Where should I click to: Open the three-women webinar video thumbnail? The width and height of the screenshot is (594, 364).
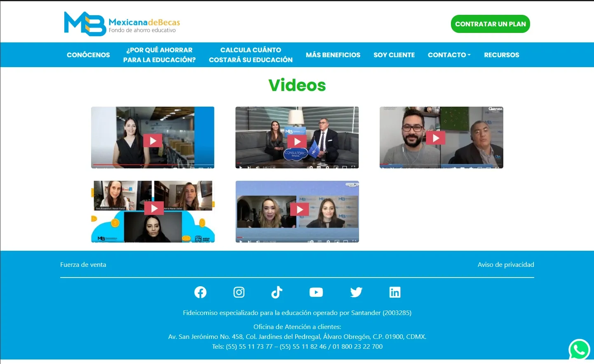pos(153,208)
